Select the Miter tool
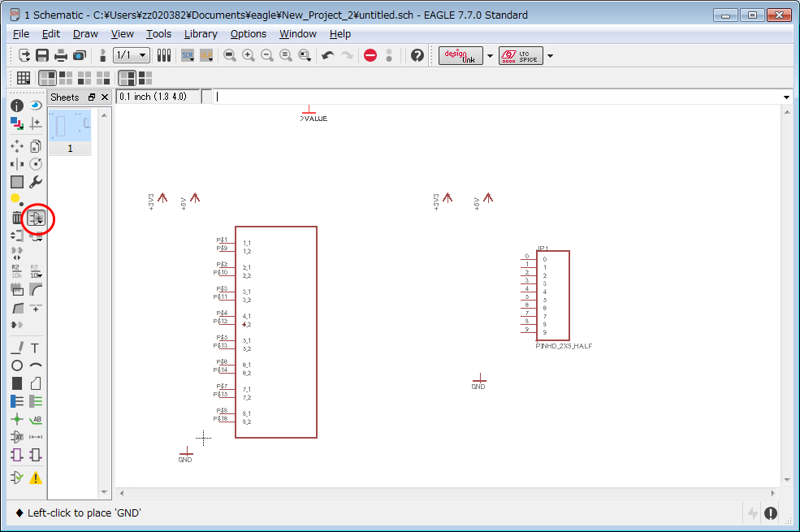 [35, 290]
